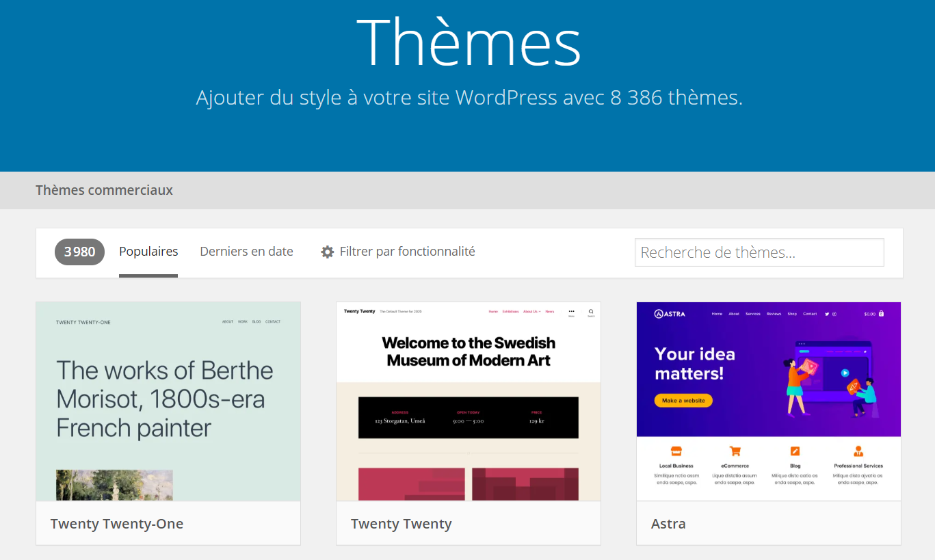The image size is (935, 560).
Task: Click the "Ajouter du style à votre site" subtitle
Action: [469, 97]
